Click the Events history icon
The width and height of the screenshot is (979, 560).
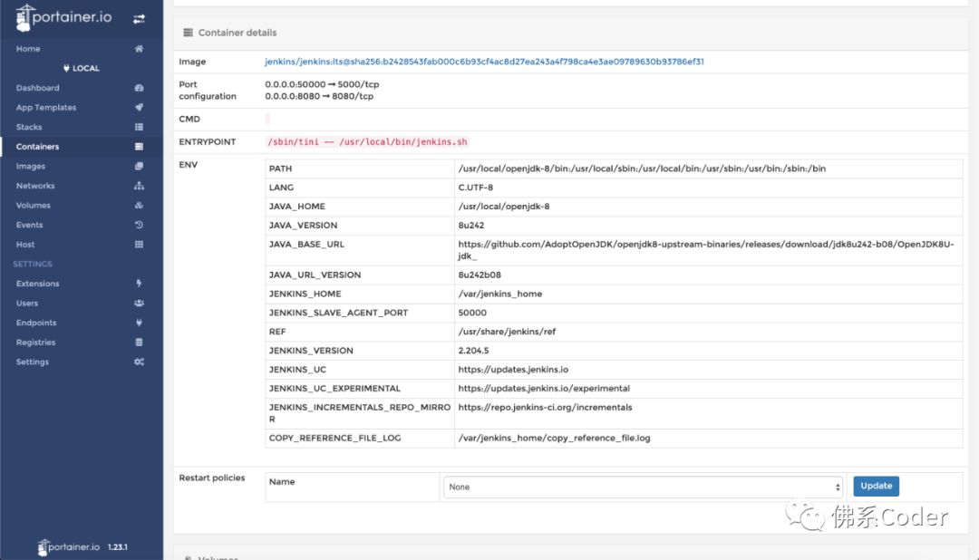click(x=139, y=225)
